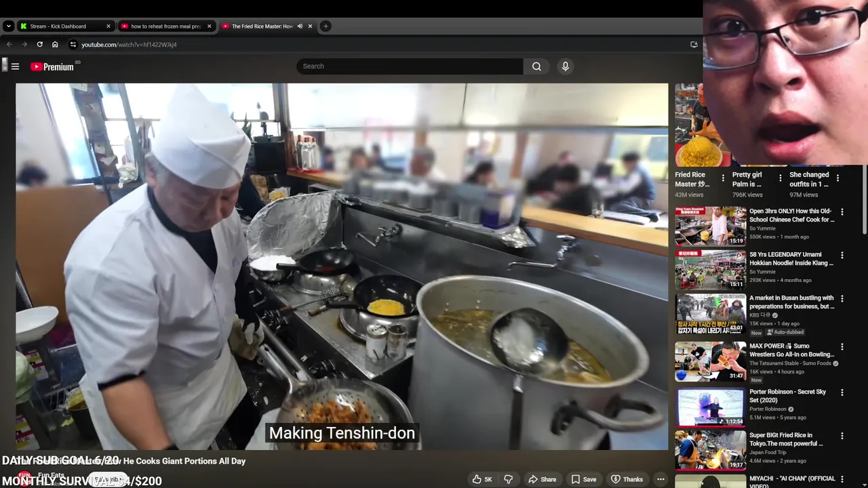This screenshot has width=868, height=488.
Task: Open the install/cast icon in address bar
Action: tap(694, 45)
